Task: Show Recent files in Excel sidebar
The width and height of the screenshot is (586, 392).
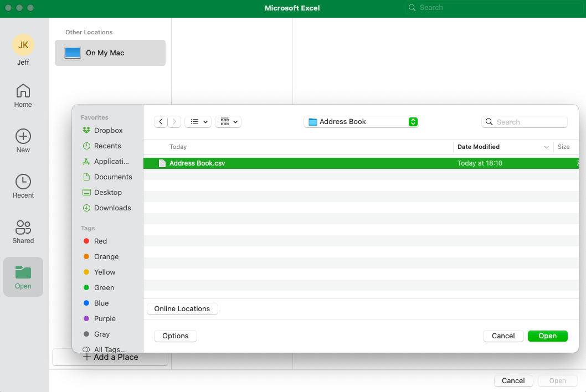Action: point(23,186)
